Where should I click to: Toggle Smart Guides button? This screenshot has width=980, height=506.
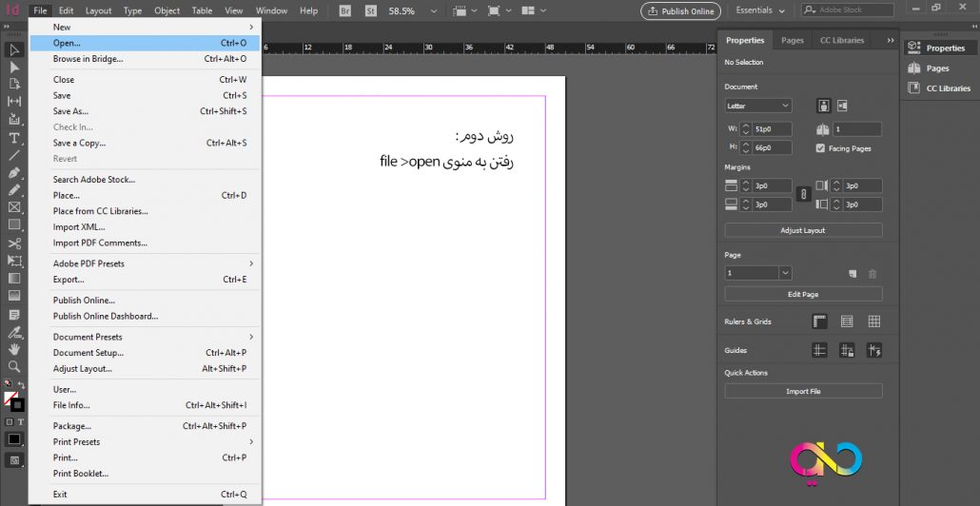(x=873, y=350)
